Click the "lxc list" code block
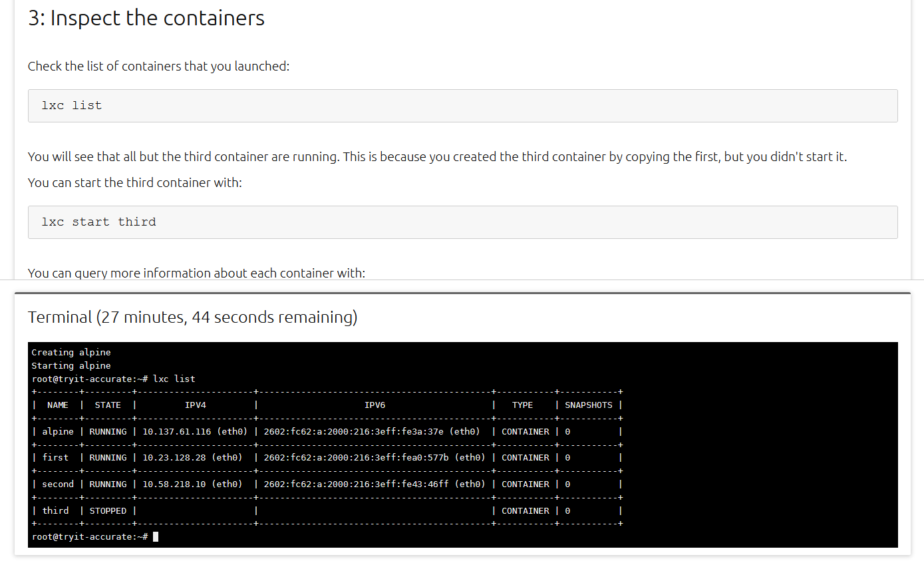 click(462, 106)
